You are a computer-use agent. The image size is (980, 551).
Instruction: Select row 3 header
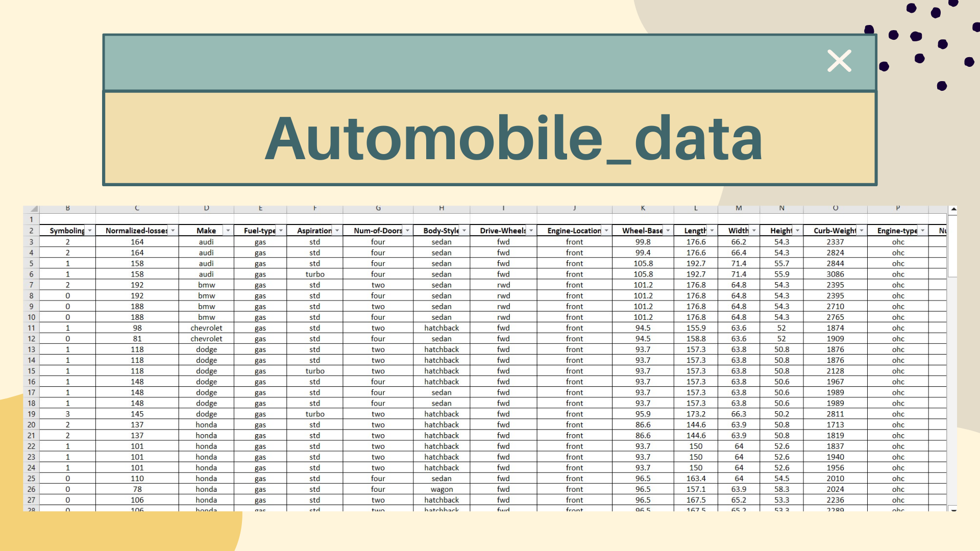point(32,242)
